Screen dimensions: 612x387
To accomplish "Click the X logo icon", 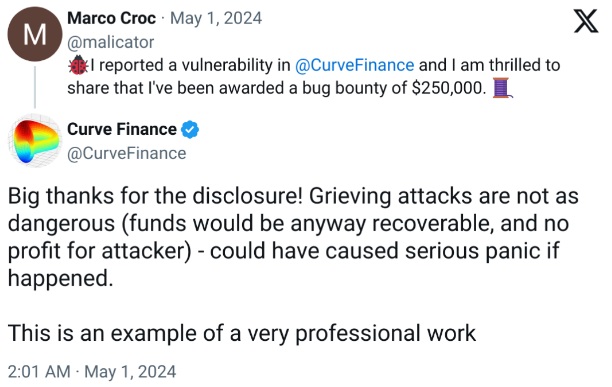I will coord(585,21).
